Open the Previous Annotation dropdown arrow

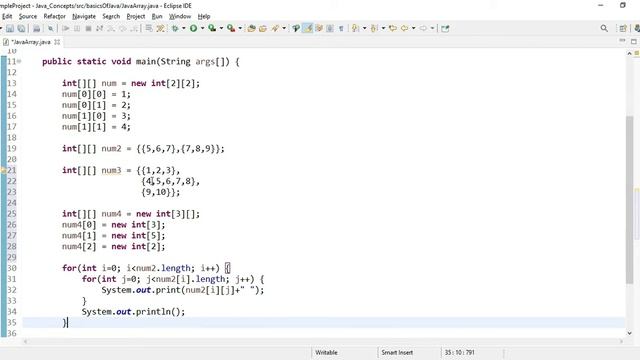(x=383, y=29)
